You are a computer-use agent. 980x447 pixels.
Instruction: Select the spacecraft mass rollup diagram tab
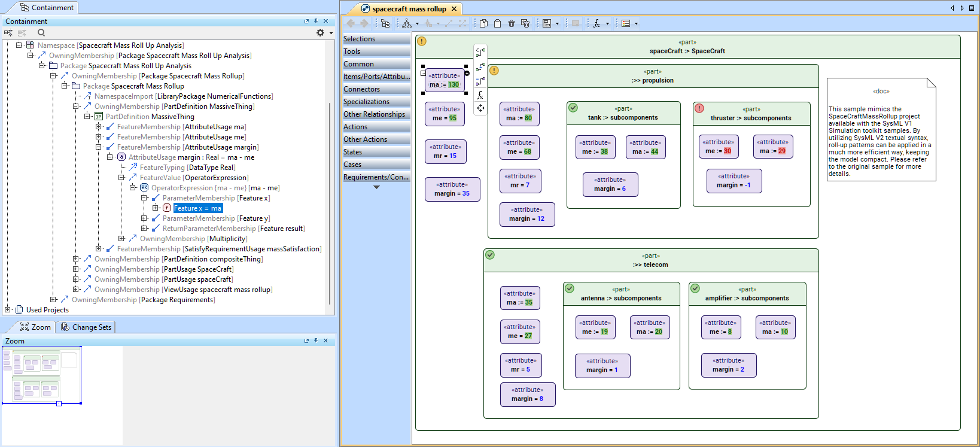coord(409,9)
